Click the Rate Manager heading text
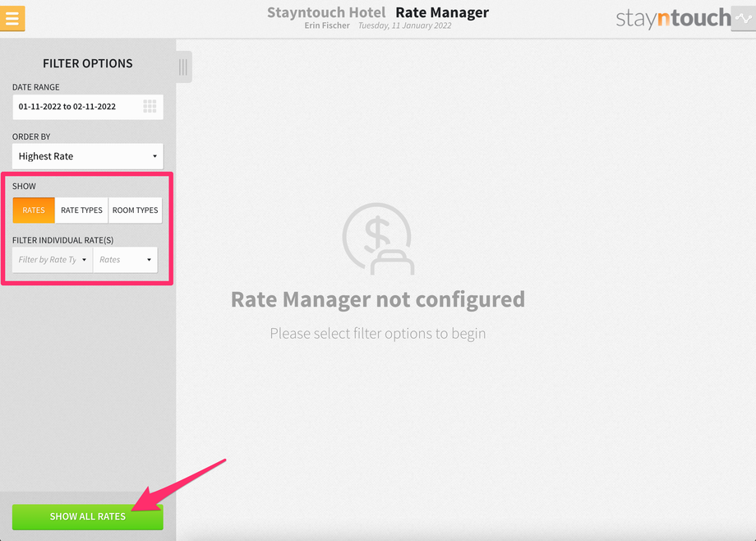 442,12
